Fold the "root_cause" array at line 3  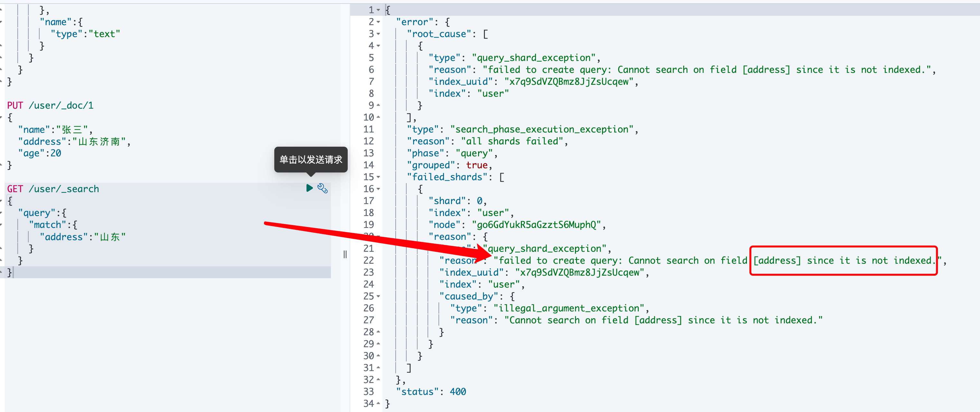click(x=379, y=34)
